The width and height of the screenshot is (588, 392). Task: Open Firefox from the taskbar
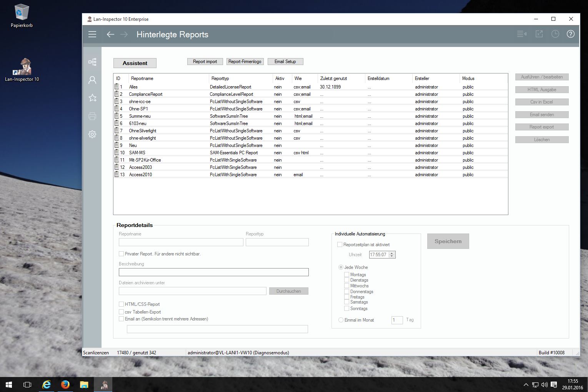[x=65, y=384]
